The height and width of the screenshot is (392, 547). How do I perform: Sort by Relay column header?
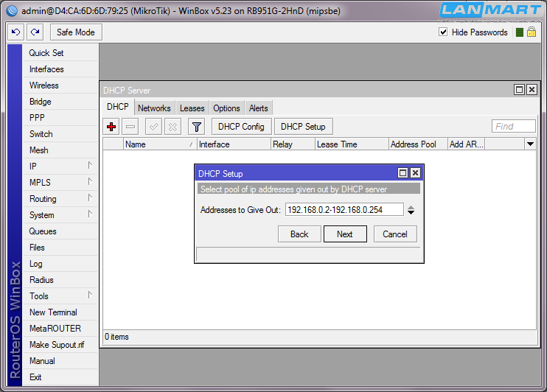(293, 144)
